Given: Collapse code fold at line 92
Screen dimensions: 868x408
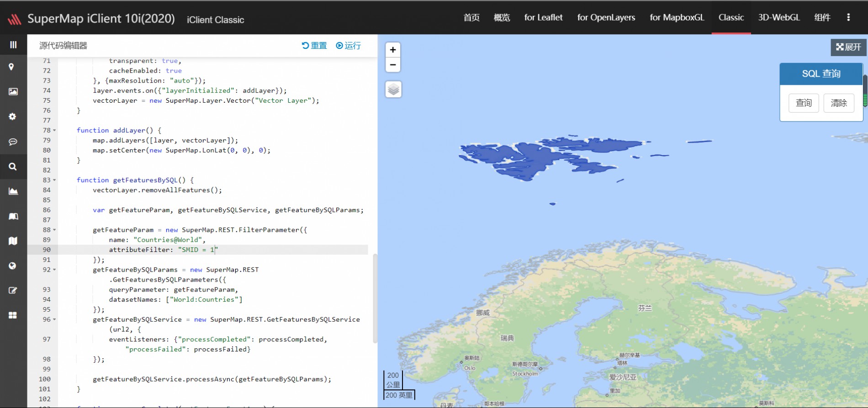Looking at the screenshot, I should point(54,270).
